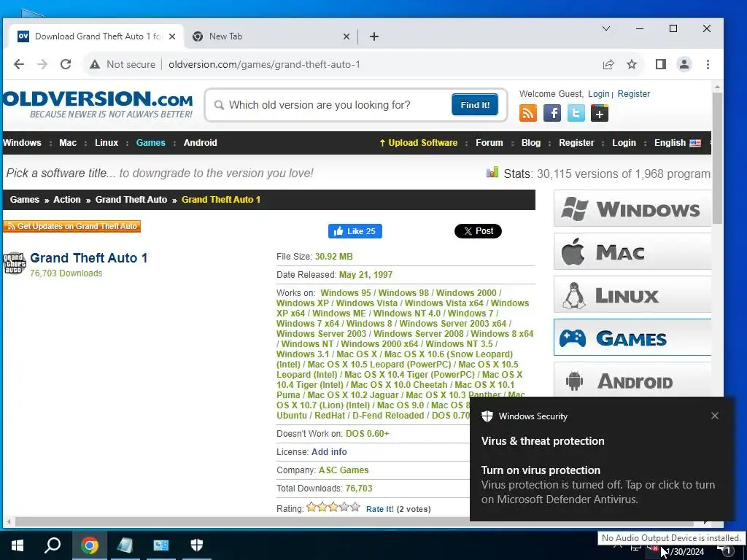This screenshot has width=747, height=560.
Task: Share this page icon in address bar
Action: pyautogui.click(x=608, y=64)
